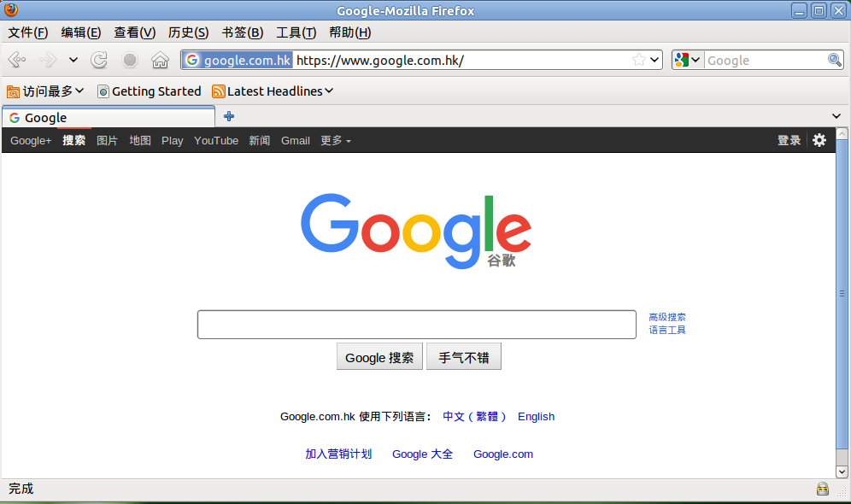This screenshot has height=504, width=851.
Task: Open the 查看(V) menu
Action: coord(135,32)
